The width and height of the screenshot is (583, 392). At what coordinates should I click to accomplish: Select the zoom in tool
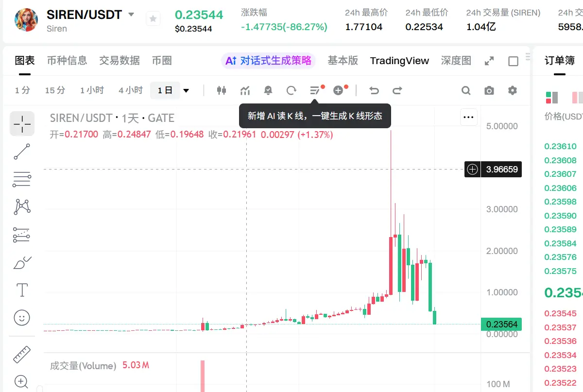point(22,382)
